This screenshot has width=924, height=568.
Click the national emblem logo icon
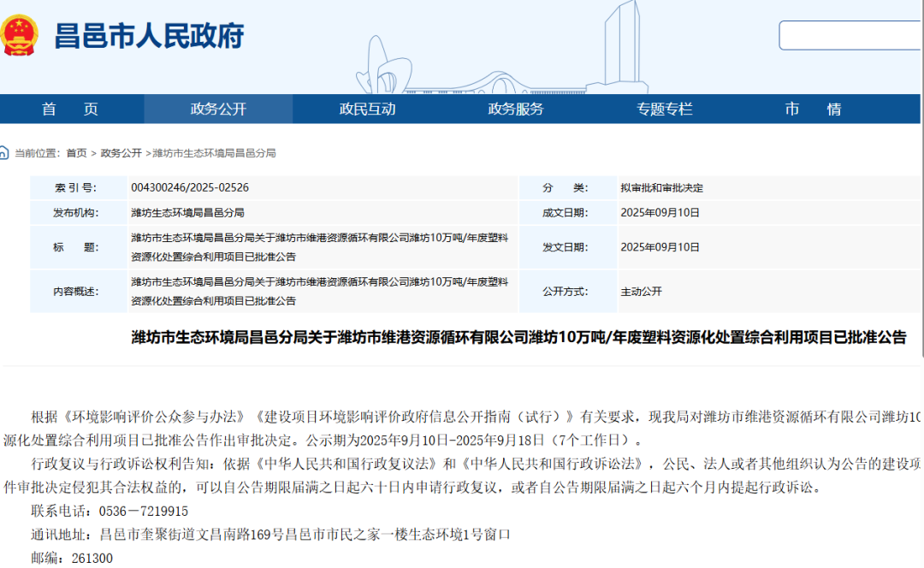(21, 35)
